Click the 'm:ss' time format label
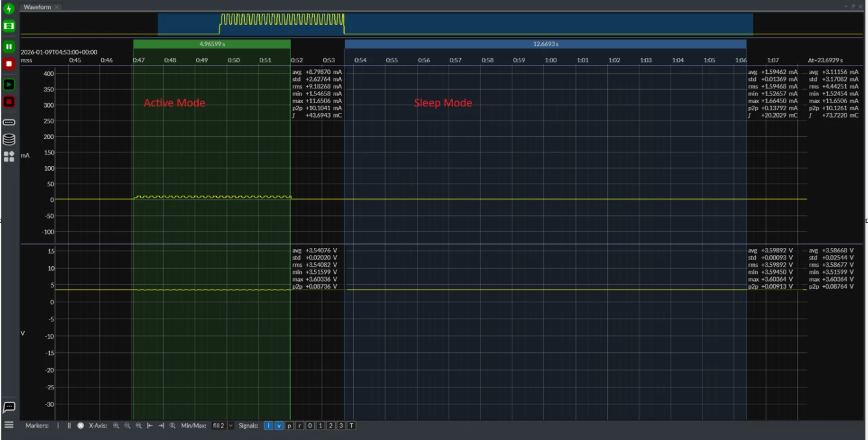This screenshot has width=868, height=440. click(x=27, y=60)
